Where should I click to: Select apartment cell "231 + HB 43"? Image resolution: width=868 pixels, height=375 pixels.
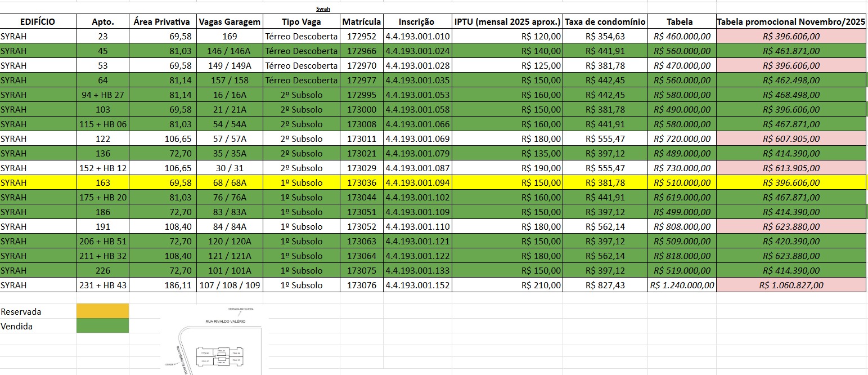point(102,285)
